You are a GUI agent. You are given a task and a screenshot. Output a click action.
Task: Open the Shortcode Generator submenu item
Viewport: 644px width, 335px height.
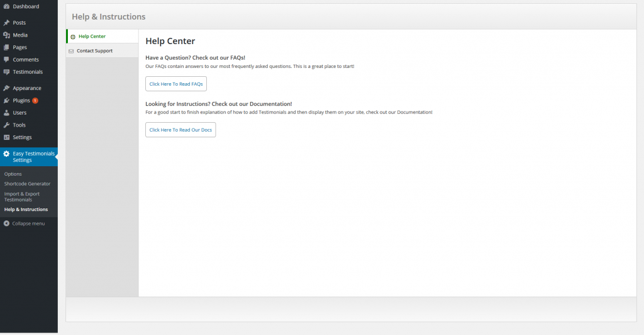point(27,184)
